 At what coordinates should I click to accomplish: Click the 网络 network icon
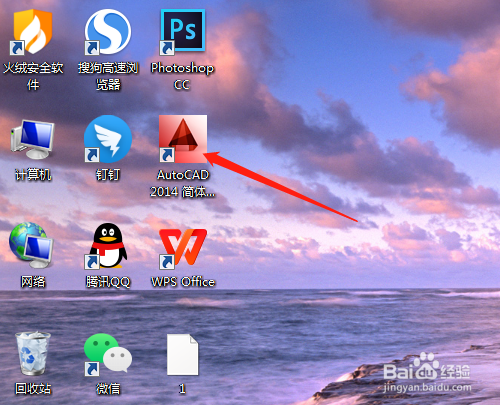tap(32, 246)
